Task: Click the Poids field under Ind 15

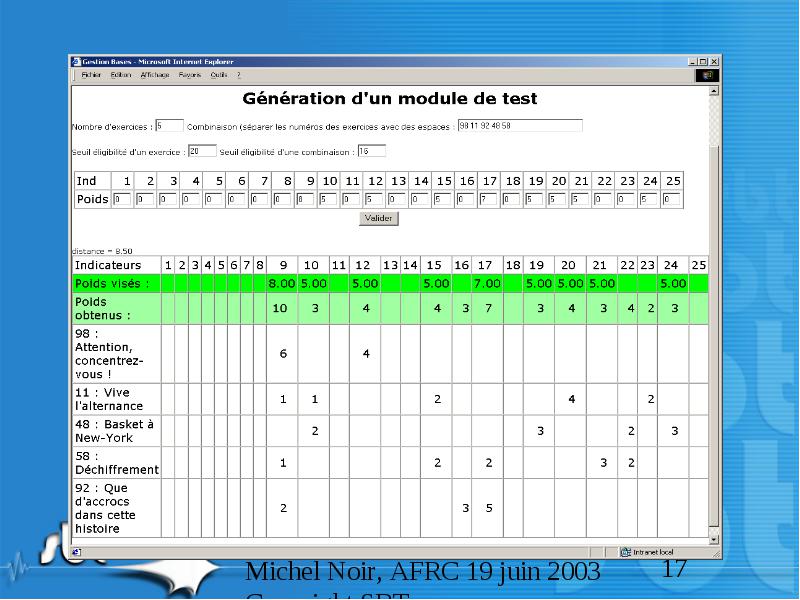Action: (442, 199)
